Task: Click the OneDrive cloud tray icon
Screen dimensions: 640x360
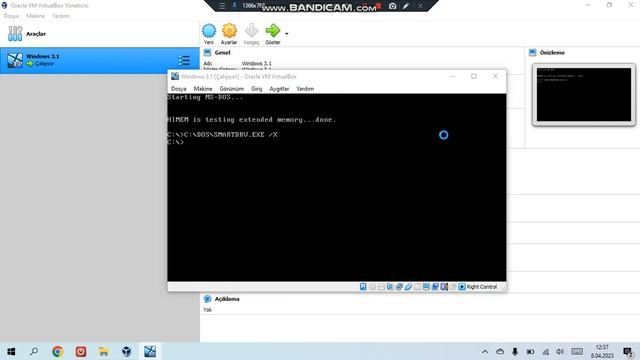Action: point(500,351)
